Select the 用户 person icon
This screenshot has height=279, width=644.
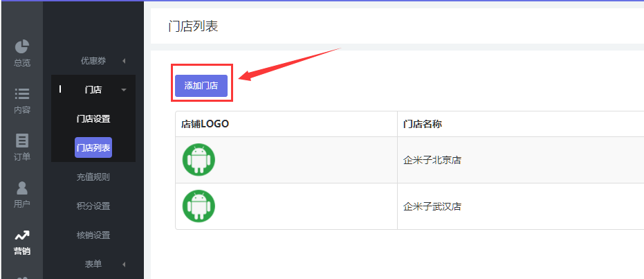pos(21,188)
